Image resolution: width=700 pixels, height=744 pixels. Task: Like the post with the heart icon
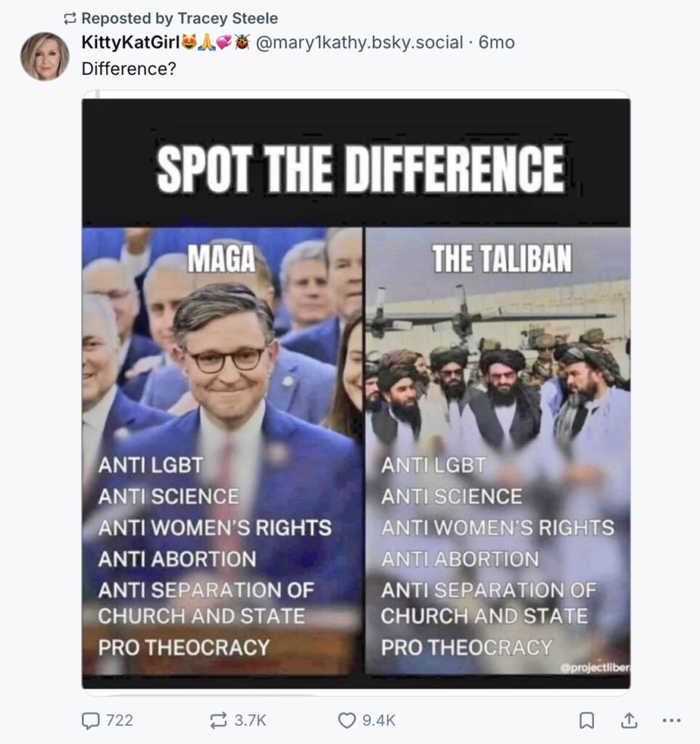(346, 720)
